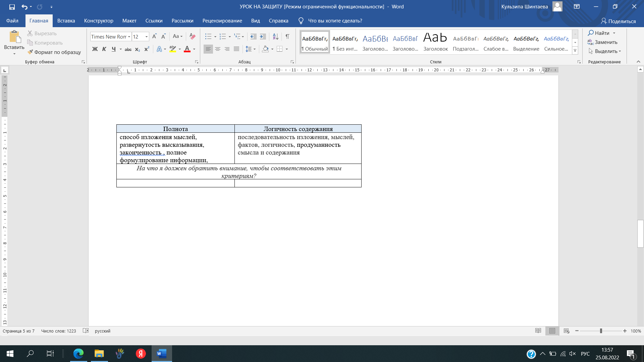Open the Windows Start menu
The width and height of the screenshot is (644, 362).
pos(10,354)
